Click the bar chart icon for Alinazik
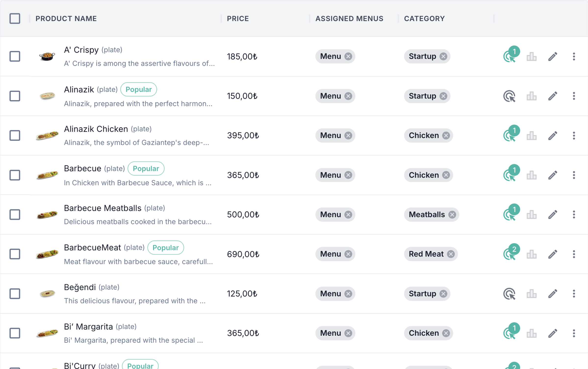Viewport: 588px width, 369px height. point(531,96)
